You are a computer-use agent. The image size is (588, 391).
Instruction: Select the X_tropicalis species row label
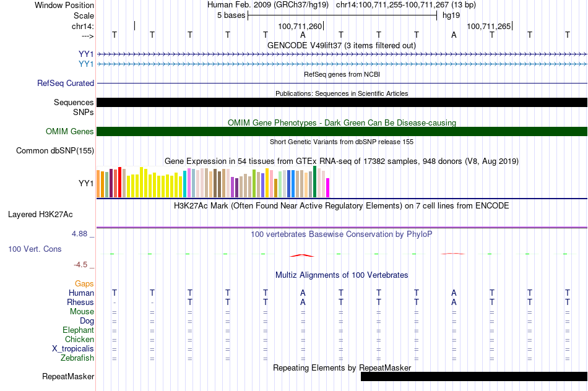click(73, 349)
